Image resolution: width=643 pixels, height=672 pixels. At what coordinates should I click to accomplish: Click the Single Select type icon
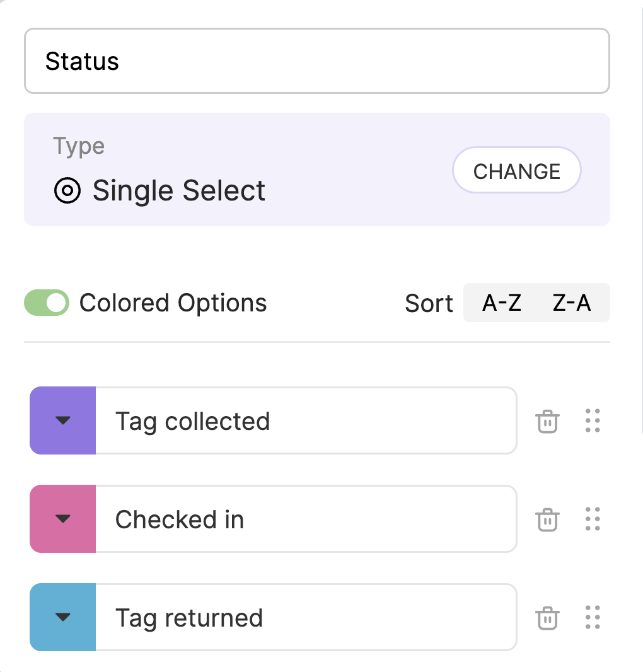pyautogui.click(x=67, y=190)
